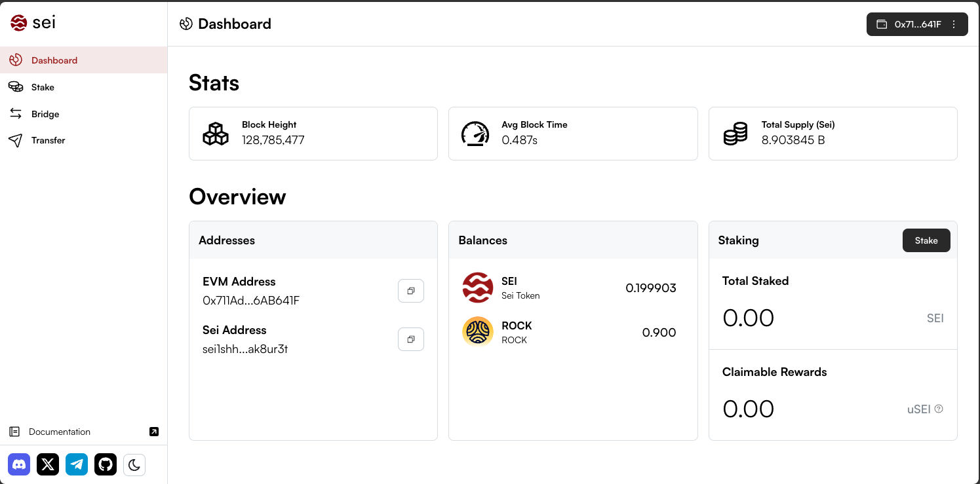The image size is (980, 484).
Task: Open the Discord social link
Action: [x=19, y=464]
